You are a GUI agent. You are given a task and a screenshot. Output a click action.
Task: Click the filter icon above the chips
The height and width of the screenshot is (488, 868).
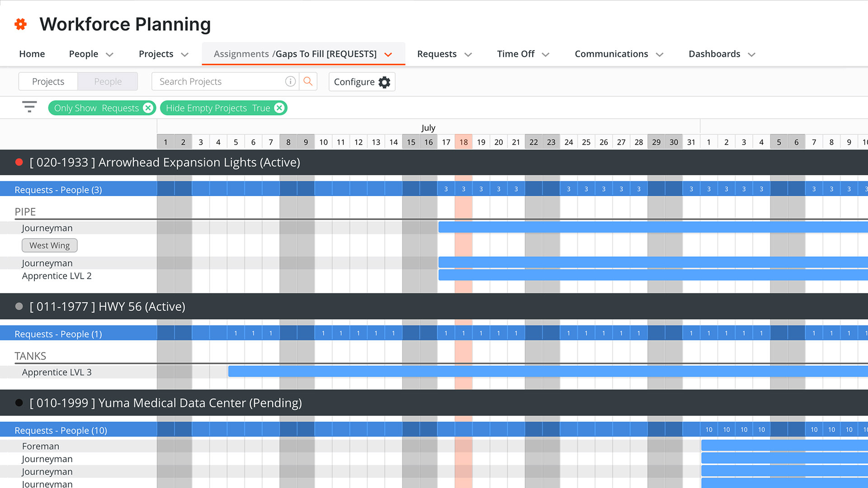coord(29,107)
